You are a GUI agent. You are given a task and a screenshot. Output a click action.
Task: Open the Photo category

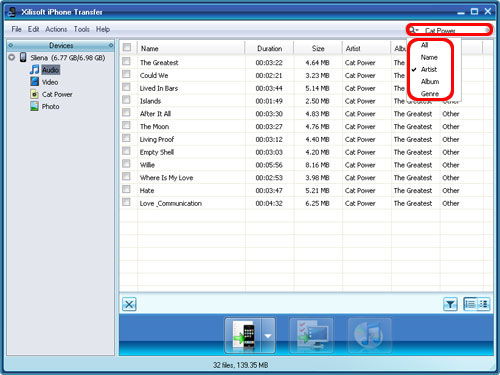pos(50,107)
